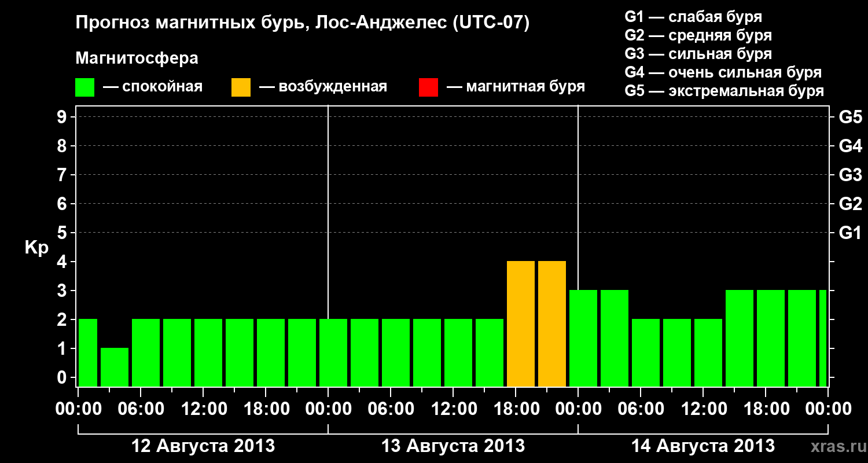Click the first bar at 00:00 on 12 August

click(x=88, y=352)
